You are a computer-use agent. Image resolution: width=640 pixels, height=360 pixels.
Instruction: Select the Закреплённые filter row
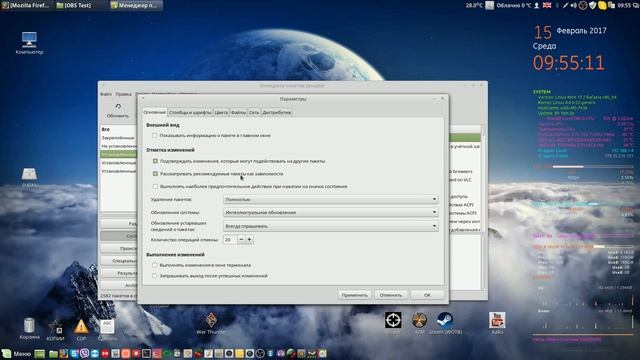[118, 138]
